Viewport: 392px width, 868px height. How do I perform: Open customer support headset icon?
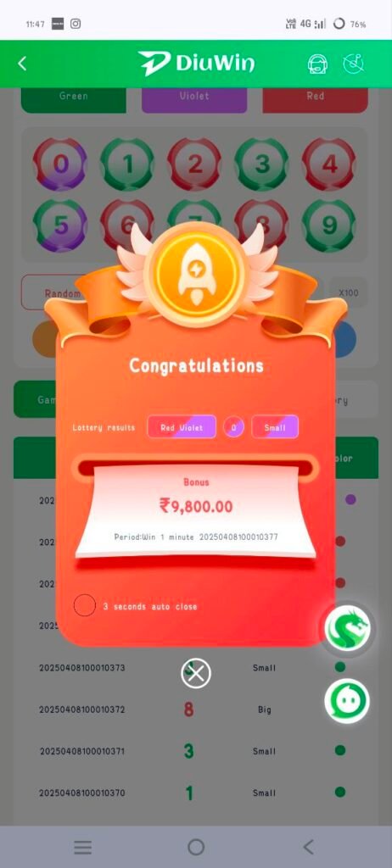[317, 64]
